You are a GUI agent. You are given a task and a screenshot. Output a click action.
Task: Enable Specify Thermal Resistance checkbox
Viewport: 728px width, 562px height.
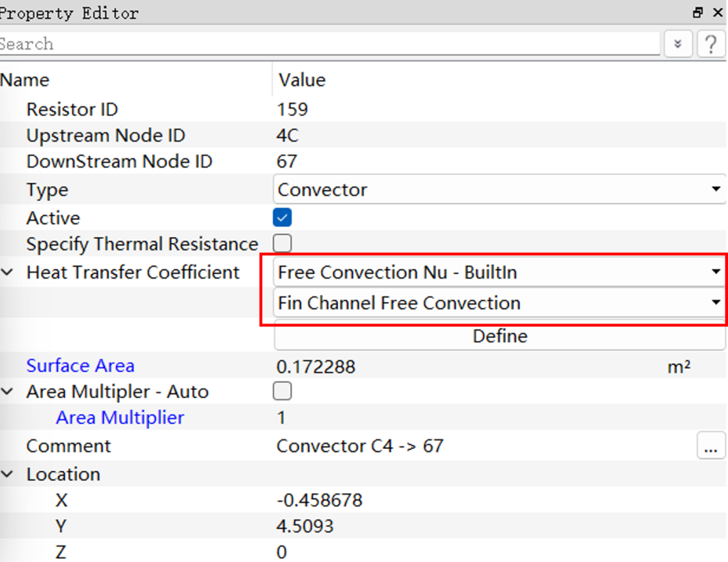[282, 243]
